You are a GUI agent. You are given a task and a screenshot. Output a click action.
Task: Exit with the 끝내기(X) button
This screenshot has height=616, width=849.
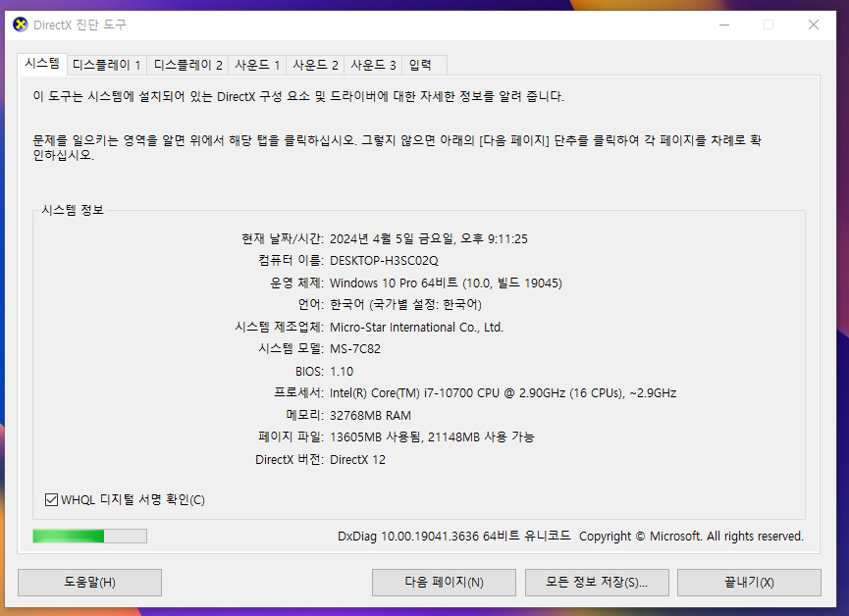pyautogui.click(x=749, y=583)
